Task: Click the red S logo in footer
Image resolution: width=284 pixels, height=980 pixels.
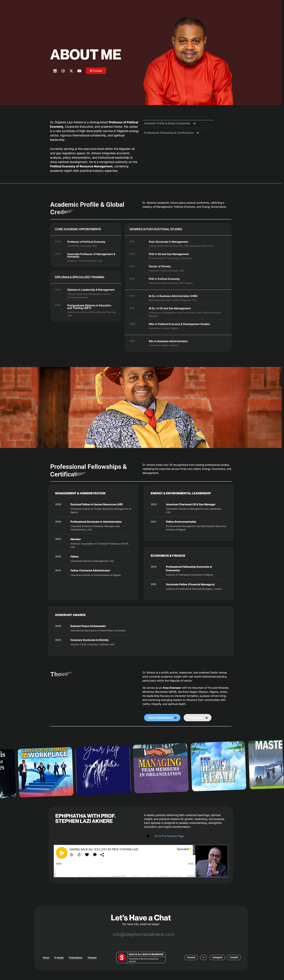Action: pyautogui.click(x=122, y=957)
